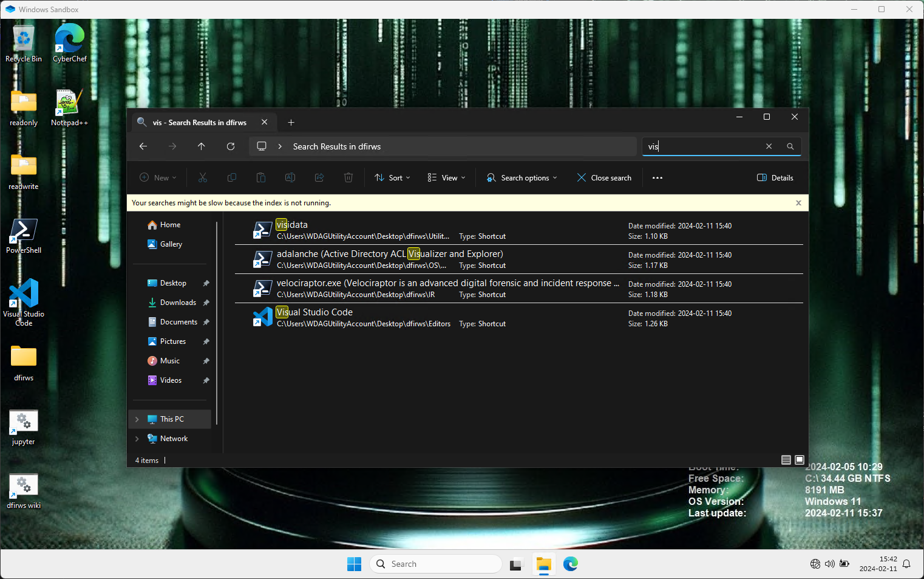Switch to large content view icon

pos(800,460)
